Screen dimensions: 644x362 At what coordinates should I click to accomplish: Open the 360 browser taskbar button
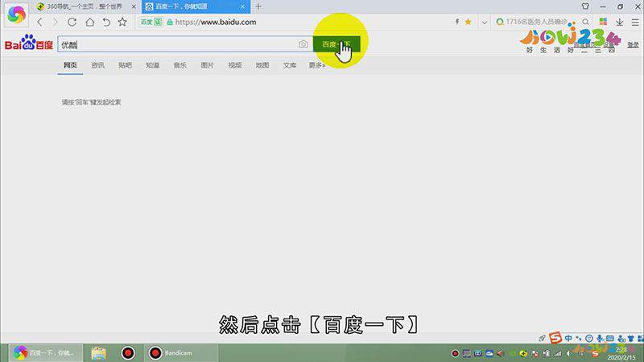45,353
